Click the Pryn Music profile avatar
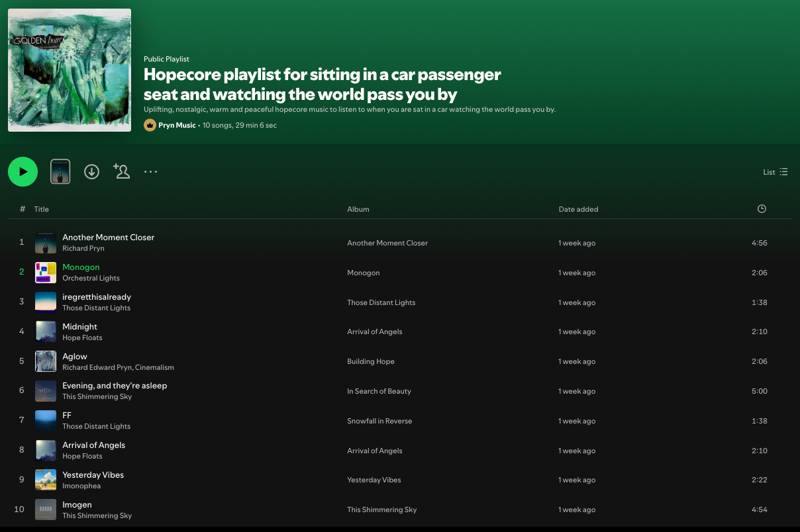This screenshot has width=800, height=532. point(150,124)
